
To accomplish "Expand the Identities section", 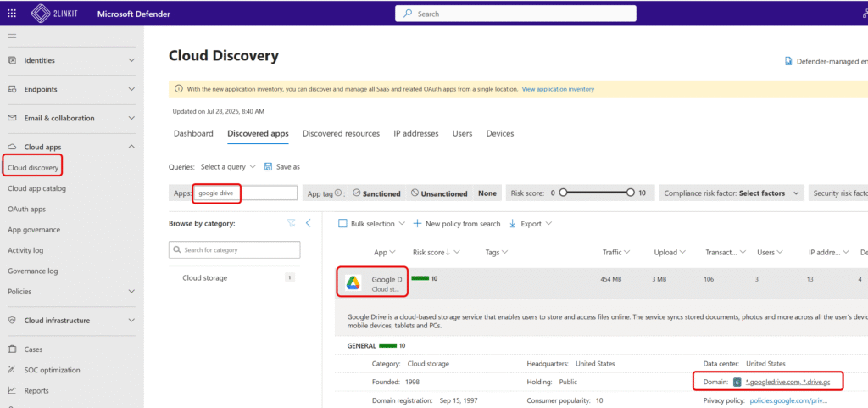I will [131, 60].
